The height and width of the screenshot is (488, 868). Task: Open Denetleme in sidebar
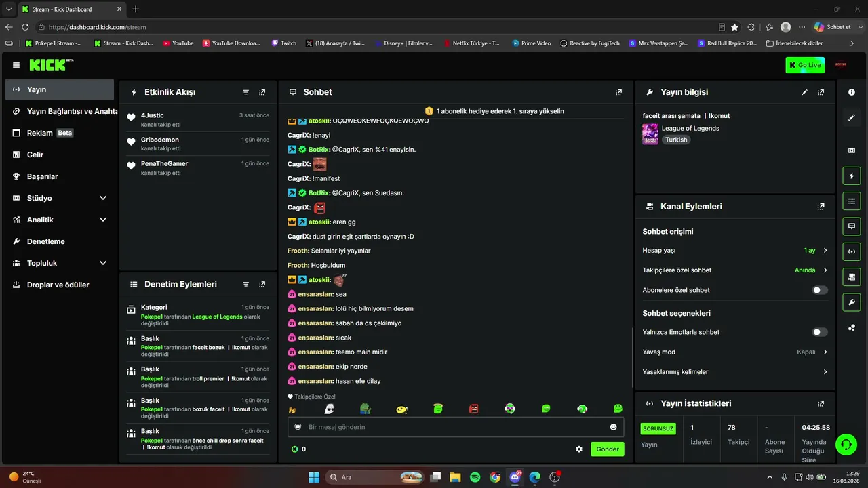point(60,241)
